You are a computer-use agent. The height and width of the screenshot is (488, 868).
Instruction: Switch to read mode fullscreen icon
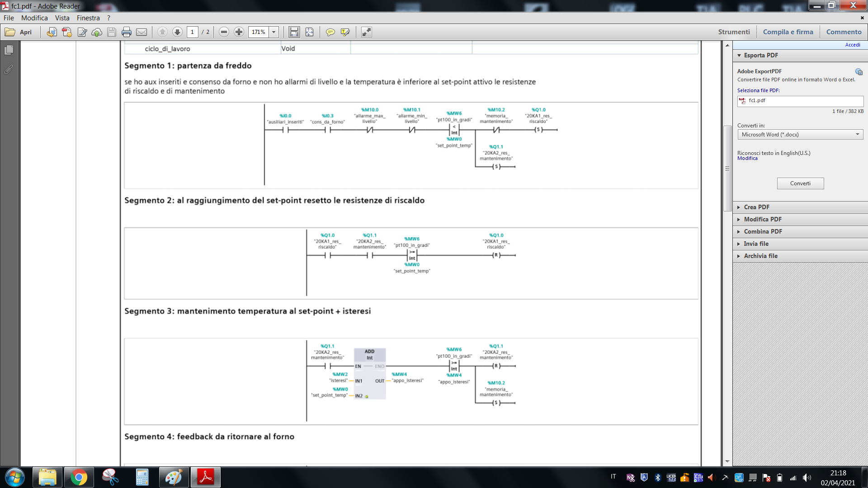pos(367,32)
